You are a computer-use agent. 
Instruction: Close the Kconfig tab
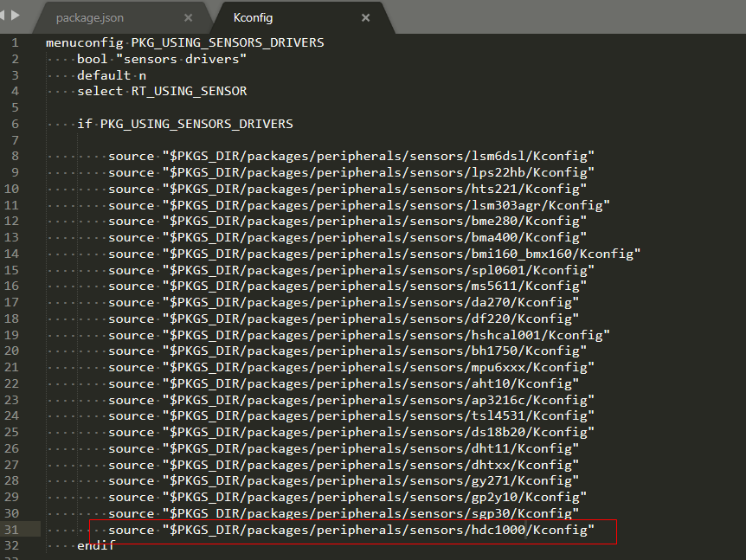pyautogui.click(x=365, y=18)
